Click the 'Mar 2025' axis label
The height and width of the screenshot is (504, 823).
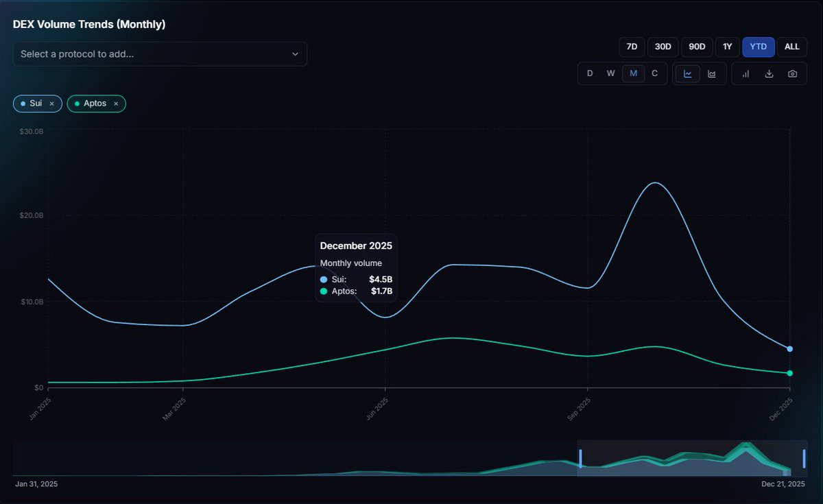(x=174, y=409)
